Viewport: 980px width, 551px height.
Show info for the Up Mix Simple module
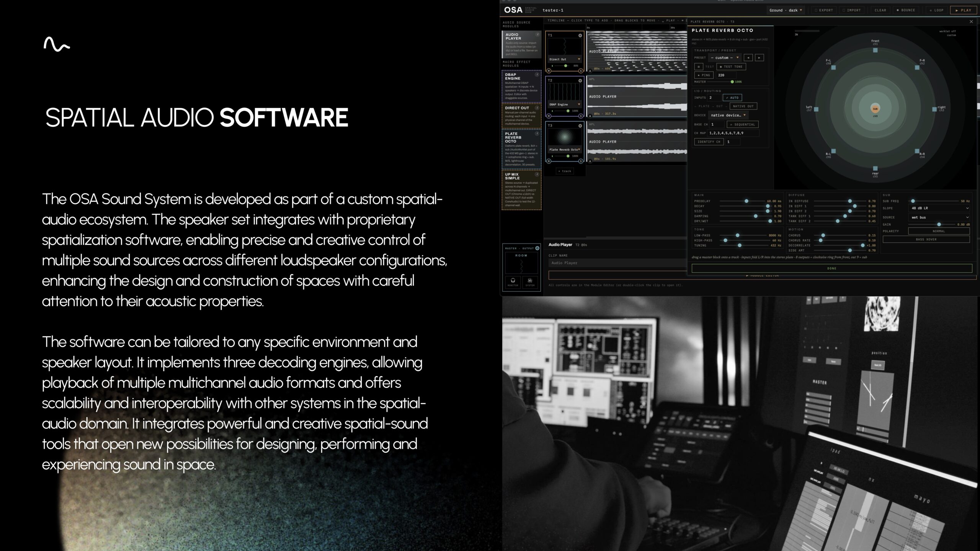click(537, 174)
